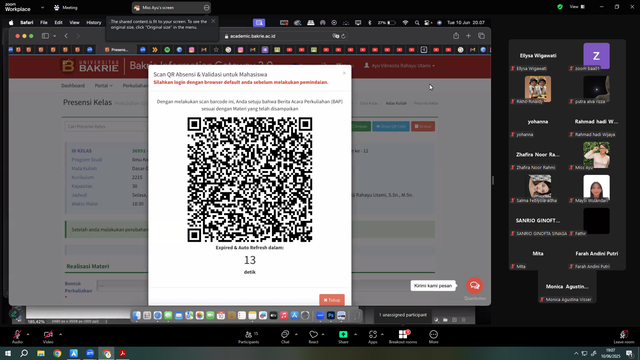Click the Kirimi kami pesan label

pyautogui.click(x=433, y=285)
